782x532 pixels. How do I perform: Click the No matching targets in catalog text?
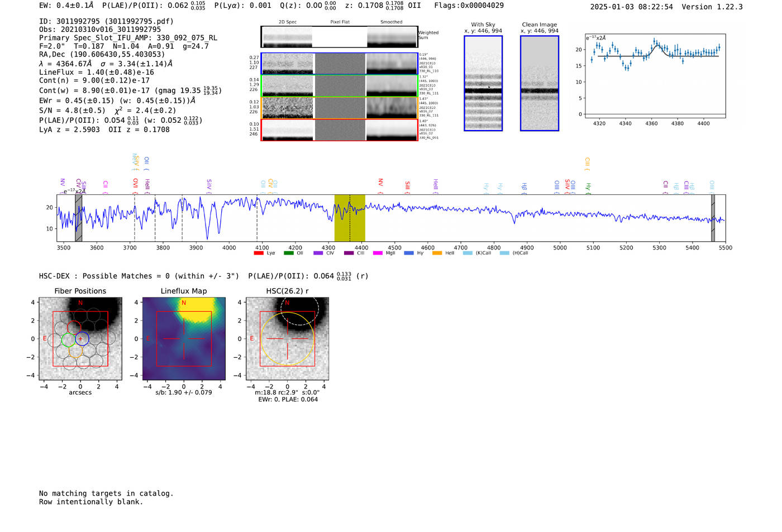[106, 493]
